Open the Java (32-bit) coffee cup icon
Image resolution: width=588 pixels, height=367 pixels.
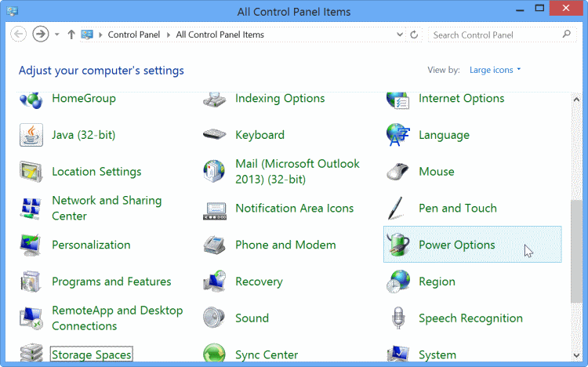tap(31, 135)
